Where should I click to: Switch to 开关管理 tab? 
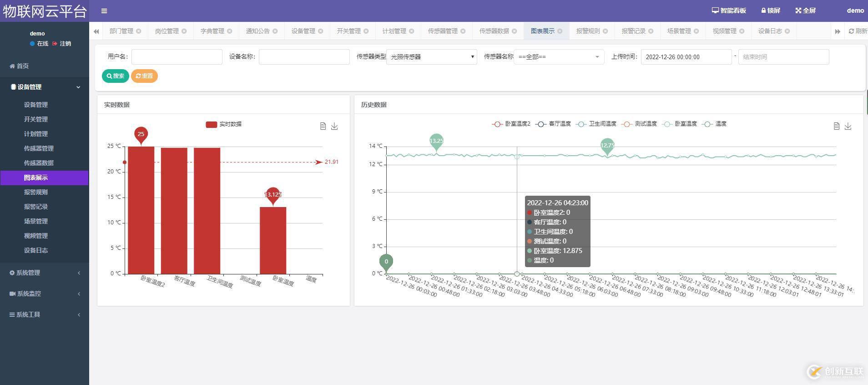[348, 31]
